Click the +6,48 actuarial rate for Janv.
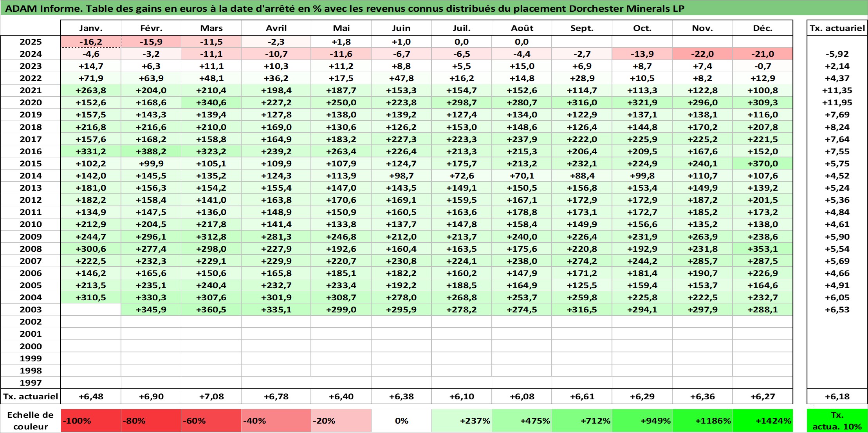This screenshot has height=433, width=868. coord(91,396)
